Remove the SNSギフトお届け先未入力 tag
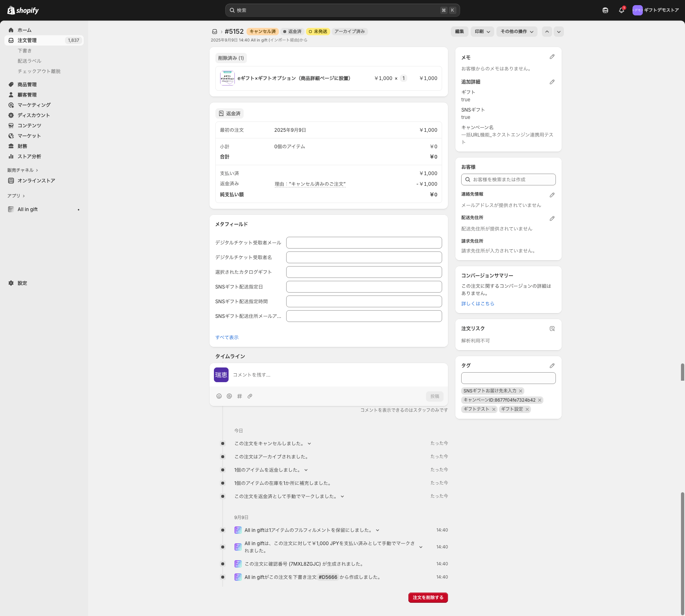This screenshot has height=616, width=685. click(x=521, y=391)
